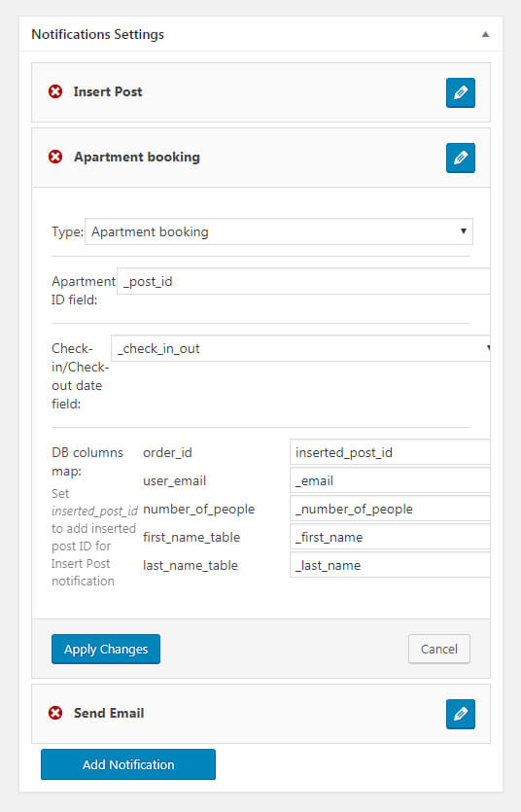Viewport: 521px width, 812px height.
Task: Edit the Send Email notification
Action: (461, 714)
